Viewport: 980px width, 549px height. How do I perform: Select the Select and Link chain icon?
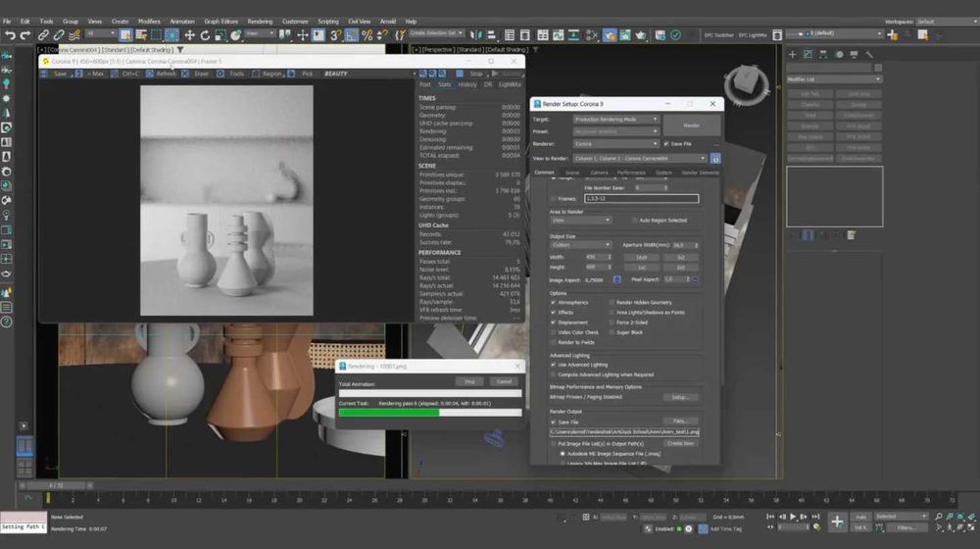(43, 35)
